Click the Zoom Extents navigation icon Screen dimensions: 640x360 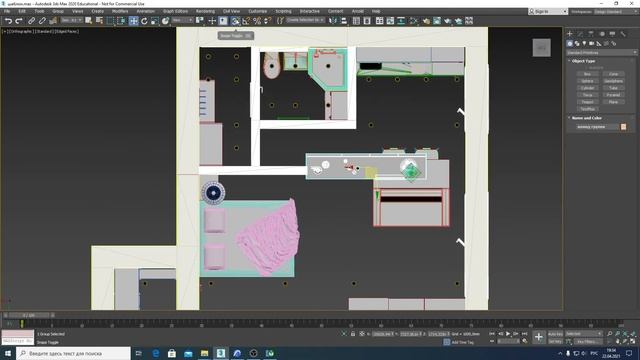point(625,334)
